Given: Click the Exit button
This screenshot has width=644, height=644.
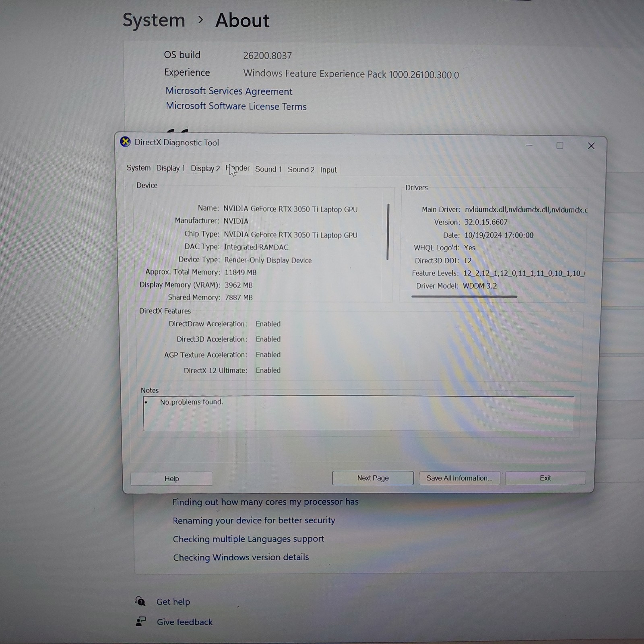Looking at the screenshot, I should [x=545, y=478].
